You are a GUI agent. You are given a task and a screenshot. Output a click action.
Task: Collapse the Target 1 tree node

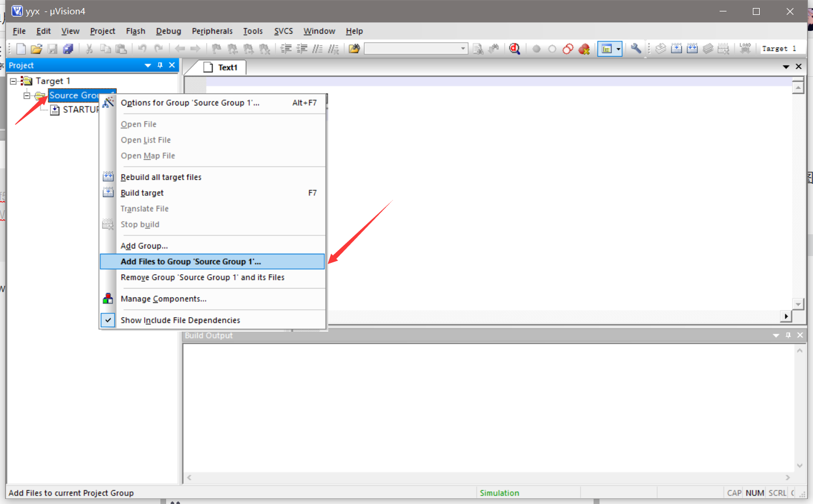13,81
